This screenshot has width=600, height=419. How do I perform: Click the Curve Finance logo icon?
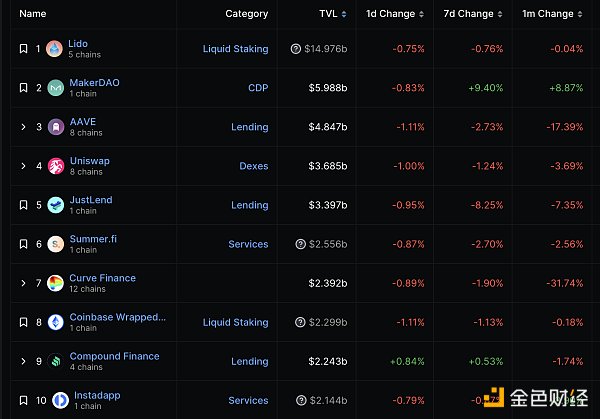click(x=54, y=283)
